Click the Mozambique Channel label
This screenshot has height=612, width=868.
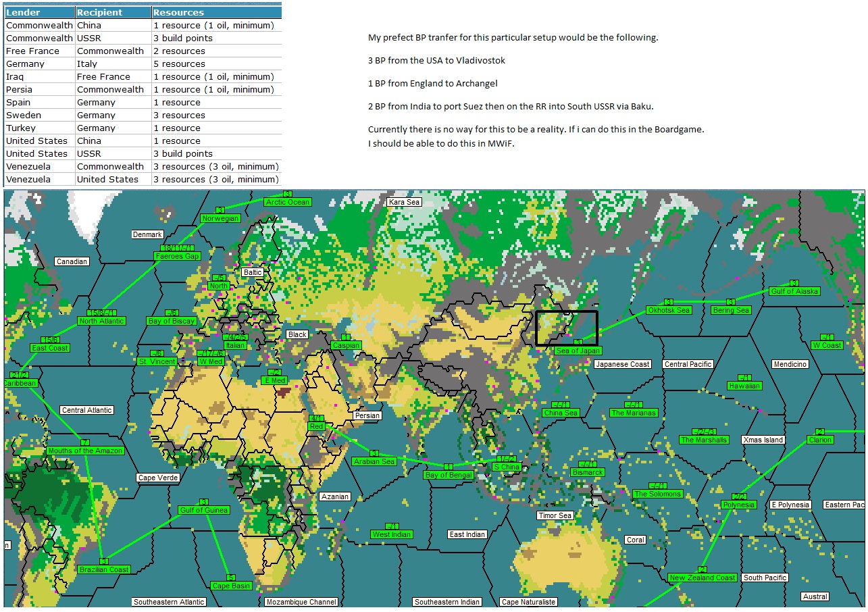pyautogui.click(x=301, y=602)
